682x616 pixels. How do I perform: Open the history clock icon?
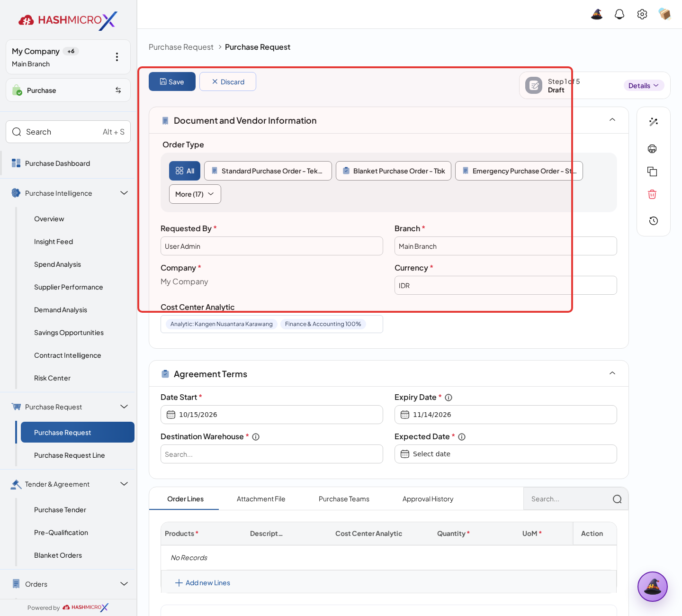654,221
